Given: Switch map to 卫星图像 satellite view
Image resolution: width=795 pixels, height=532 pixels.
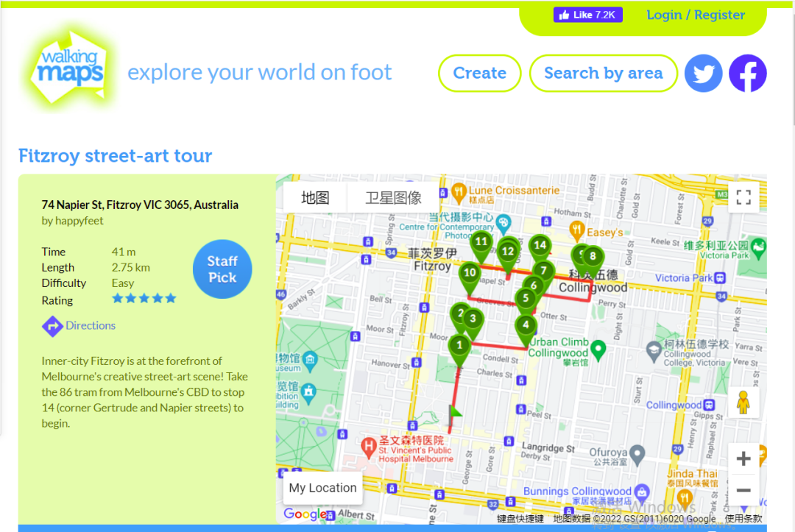Looking at the screenshot, I should (393, 198).
